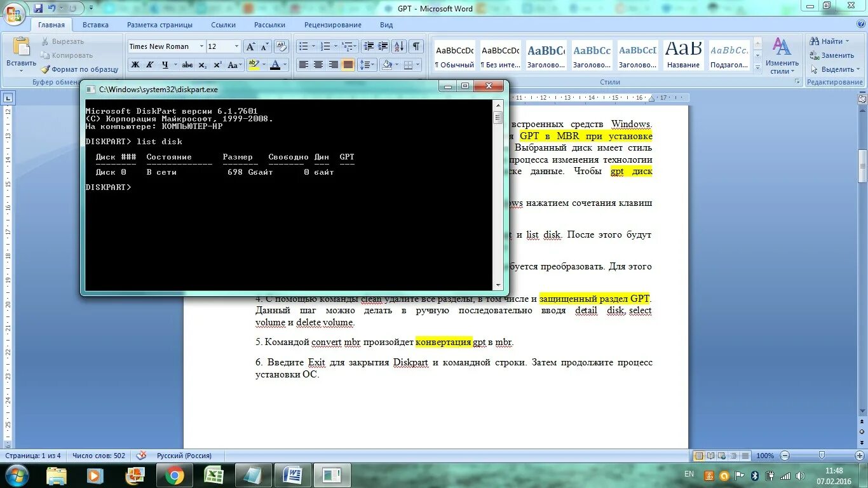Open the Office button menu

14,13
